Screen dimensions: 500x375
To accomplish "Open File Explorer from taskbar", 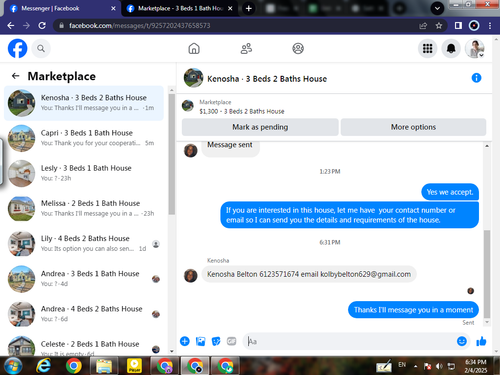I will point(104,366).
